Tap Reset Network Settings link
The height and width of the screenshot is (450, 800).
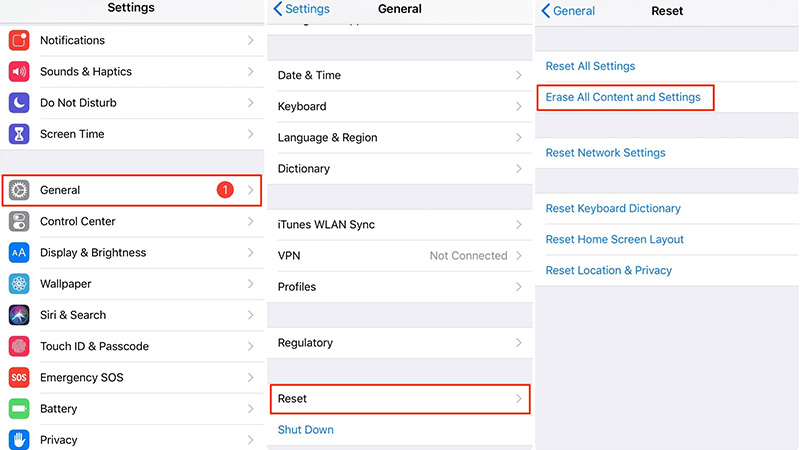pos(606,153)
